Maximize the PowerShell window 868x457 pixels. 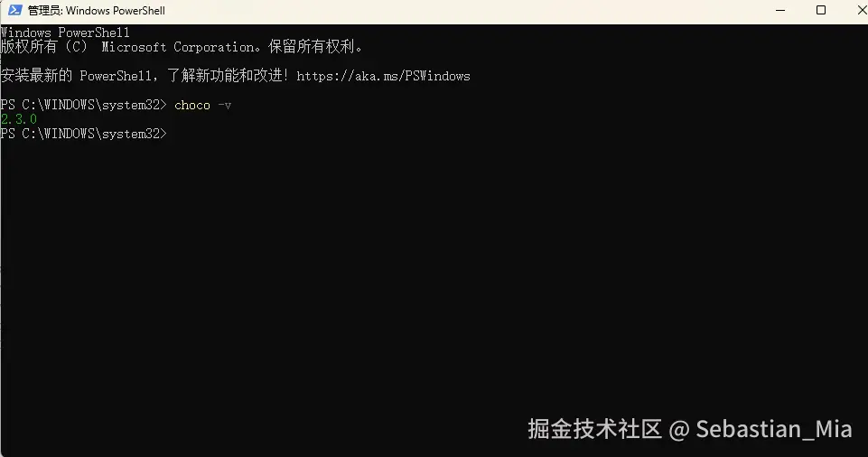(x=821, y=11)
